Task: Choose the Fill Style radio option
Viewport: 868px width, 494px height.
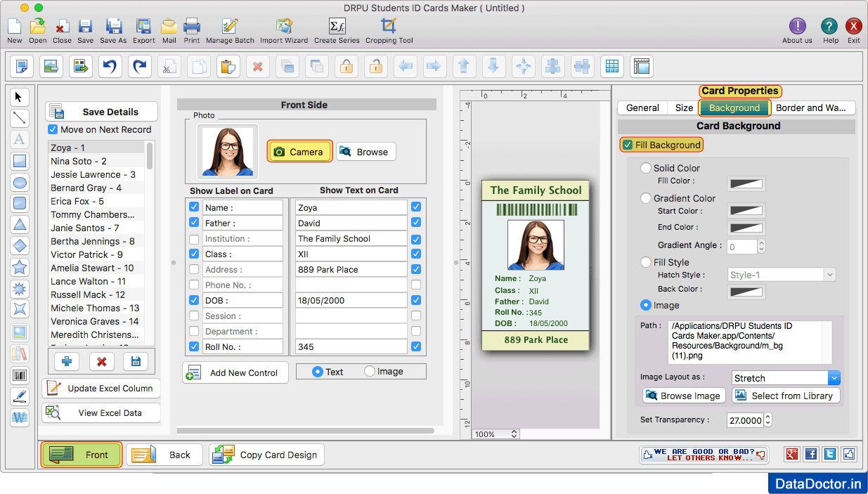Action: (x=646, y=262)
